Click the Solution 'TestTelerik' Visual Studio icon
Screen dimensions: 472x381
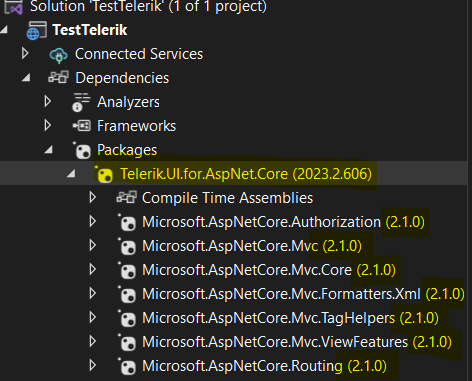[13, 7]
